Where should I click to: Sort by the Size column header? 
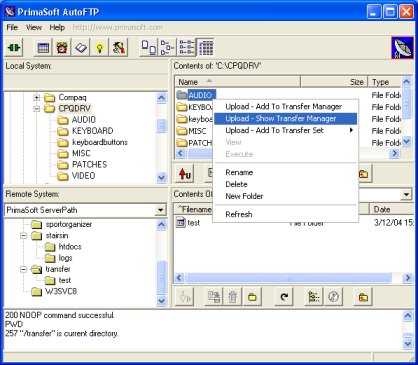tap(334, 82)
